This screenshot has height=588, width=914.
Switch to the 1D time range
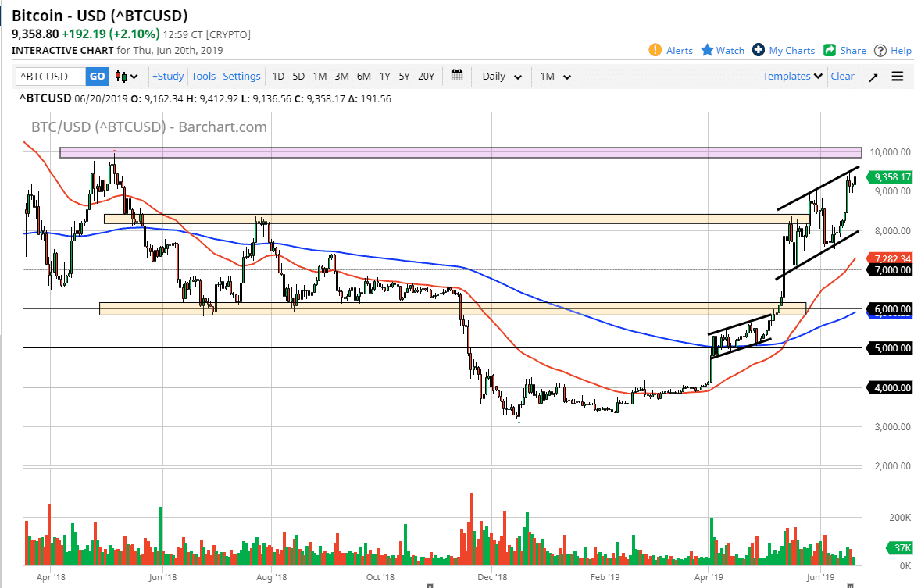coord(278,76)
